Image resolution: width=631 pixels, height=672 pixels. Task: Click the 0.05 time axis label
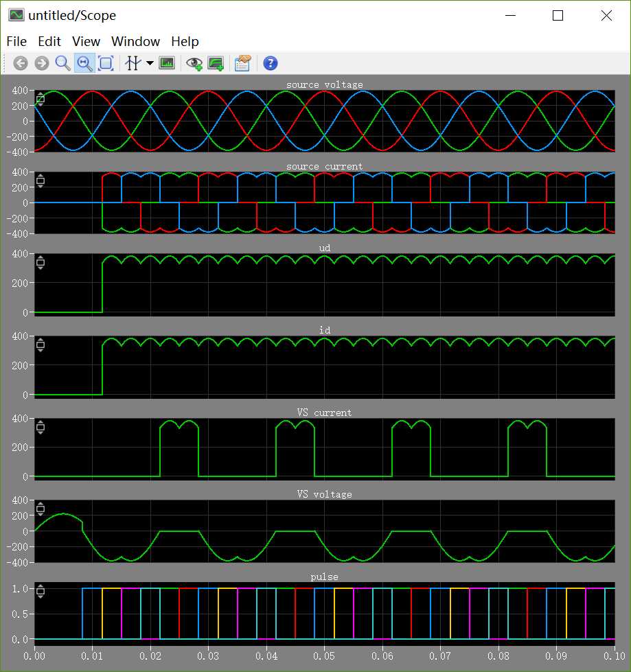[324, 656]
